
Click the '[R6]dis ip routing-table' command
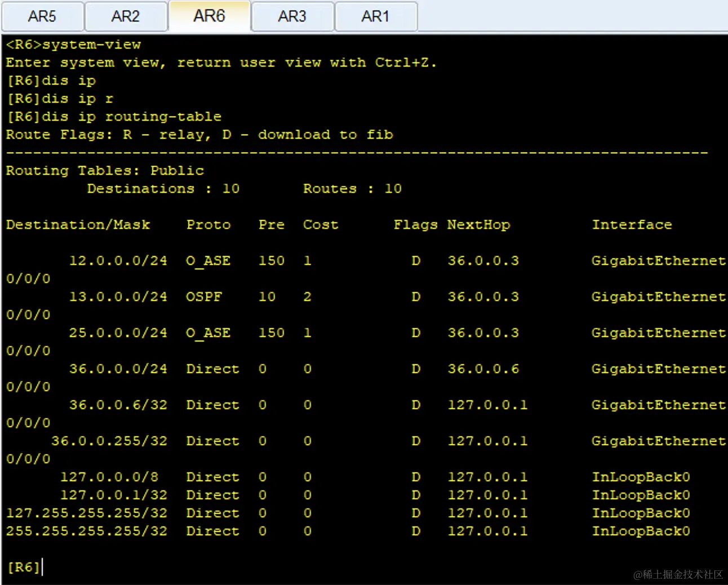[x=114, y=117]
